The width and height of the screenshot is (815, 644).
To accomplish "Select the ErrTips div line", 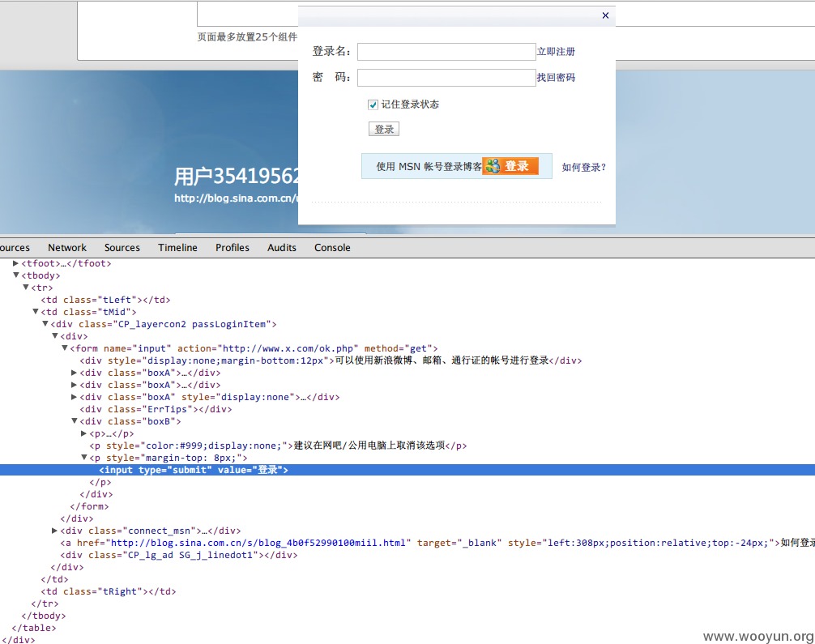I will coord(156,409).
